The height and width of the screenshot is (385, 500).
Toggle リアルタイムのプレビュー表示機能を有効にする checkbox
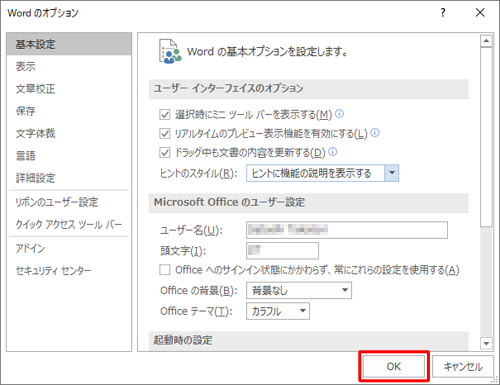[165, 134]
